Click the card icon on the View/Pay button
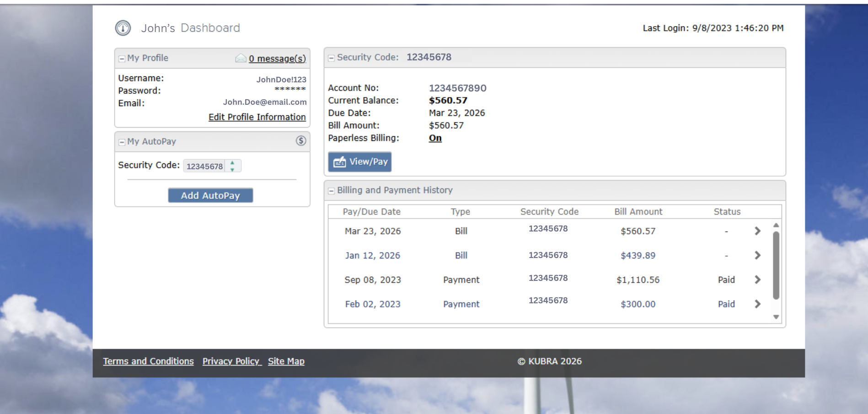 [339, 161]
